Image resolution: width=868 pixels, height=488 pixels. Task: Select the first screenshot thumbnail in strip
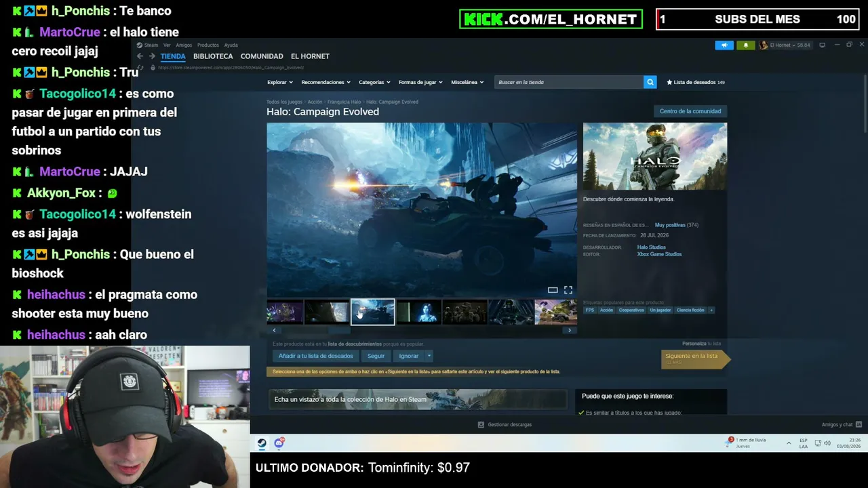click(x=285, y=312)
